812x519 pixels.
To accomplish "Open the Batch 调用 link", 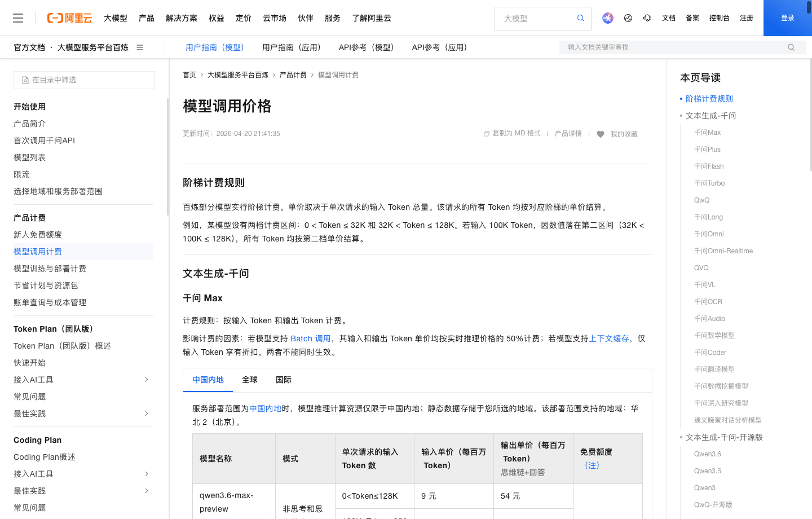I will coord(310,338).
